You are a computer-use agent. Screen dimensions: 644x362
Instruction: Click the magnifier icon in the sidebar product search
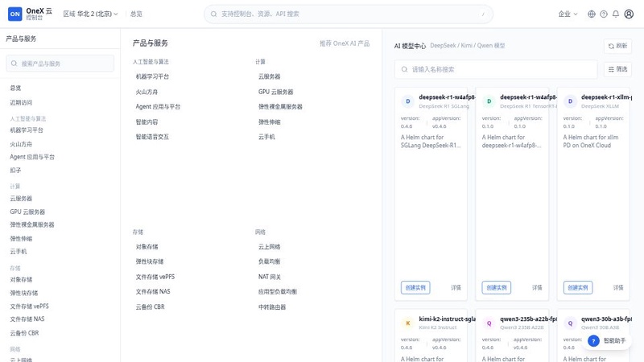pyautogui.click(x=14, y=64)
